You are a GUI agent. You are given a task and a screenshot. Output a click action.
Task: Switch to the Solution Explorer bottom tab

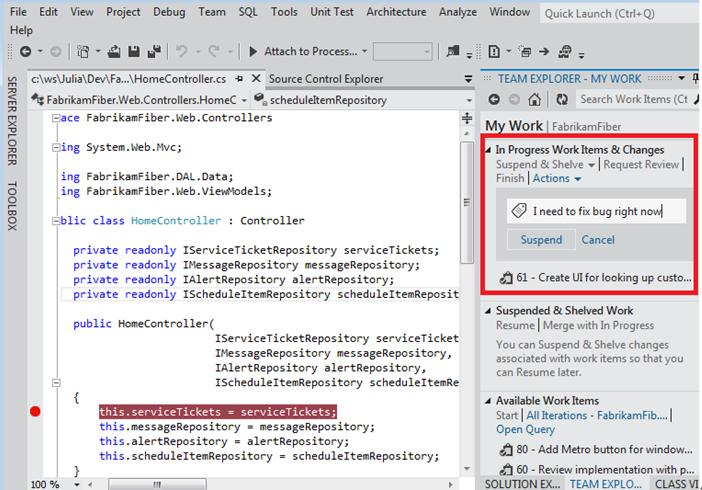pyautogui.click(x=522, y=484)
